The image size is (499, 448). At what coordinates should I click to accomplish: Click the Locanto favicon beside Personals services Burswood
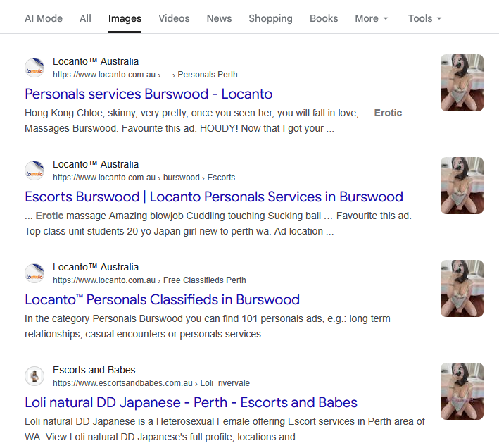point(34,68)
